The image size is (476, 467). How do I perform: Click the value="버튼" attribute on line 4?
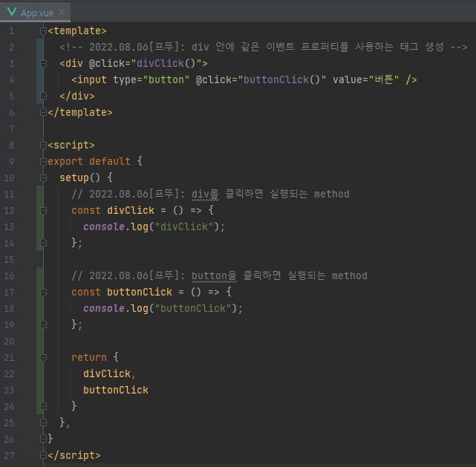point(366,79)
